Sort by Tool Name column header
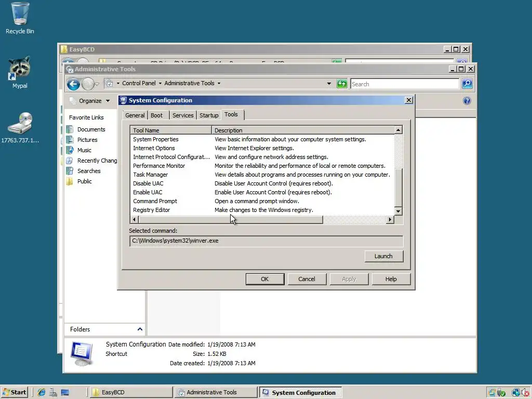The height and width of the screenshot is (399, 532). (x=170, y=130)
